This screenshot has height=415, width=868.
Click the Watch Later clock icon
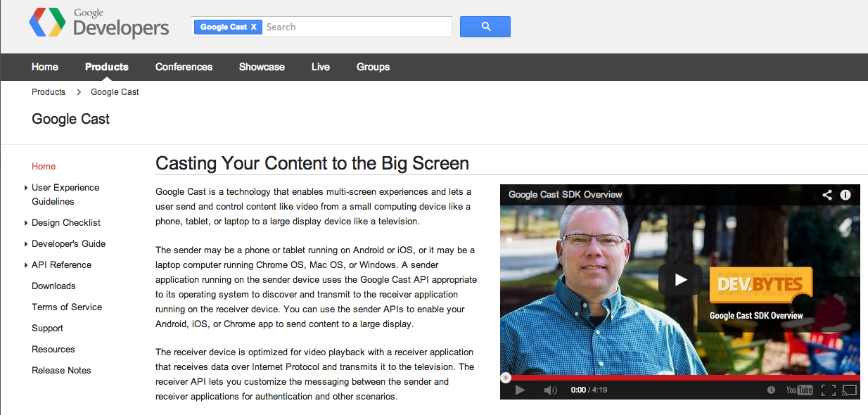(771, 390)
